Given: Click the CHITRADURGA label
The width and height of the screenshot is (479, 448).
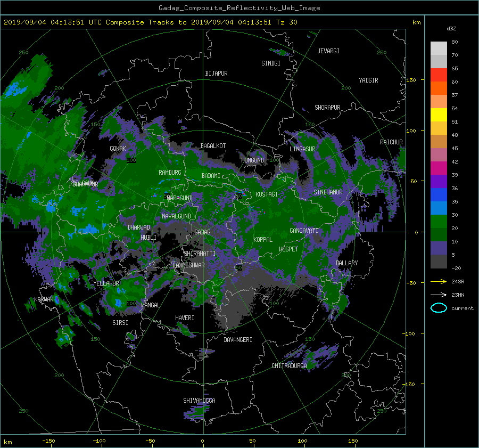Looking at the screenshot, I should [289, 366].
